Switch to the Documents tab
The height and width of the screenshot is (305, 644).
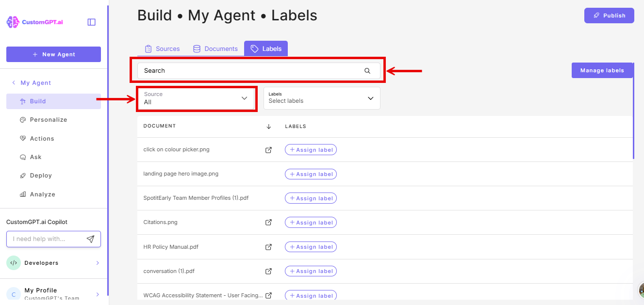[x=215, y=48]
